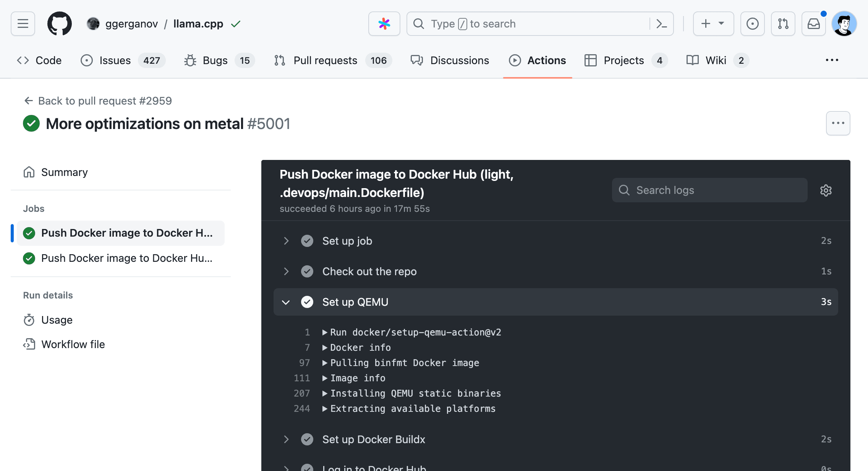Open the Workflow file link

pos(73,344)
